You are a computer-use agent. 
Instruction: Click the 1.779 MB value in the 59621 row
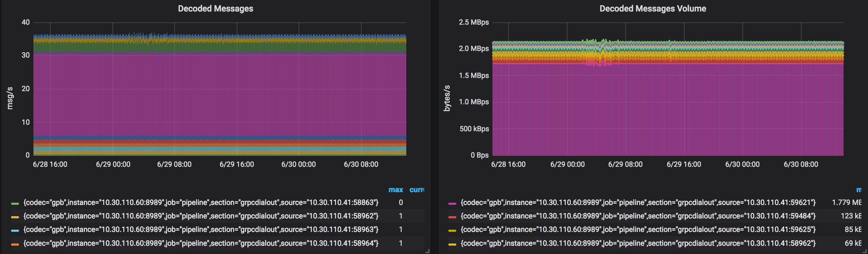click(846, 202)
